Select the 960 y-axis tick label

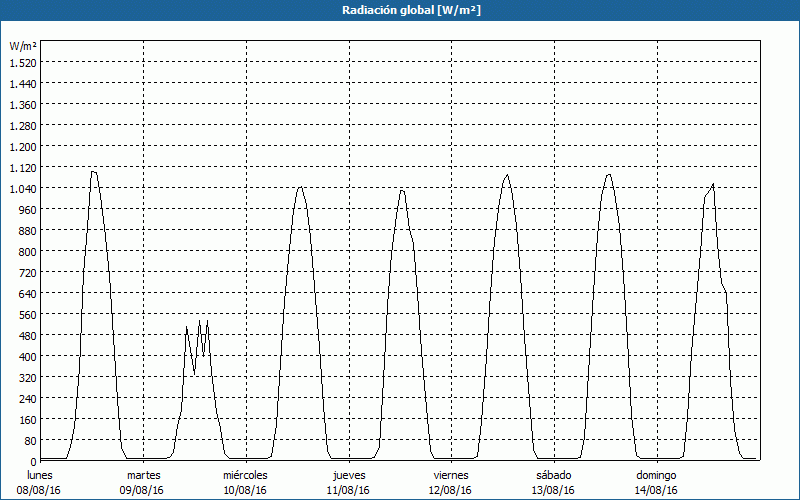[x=26, y=210]
